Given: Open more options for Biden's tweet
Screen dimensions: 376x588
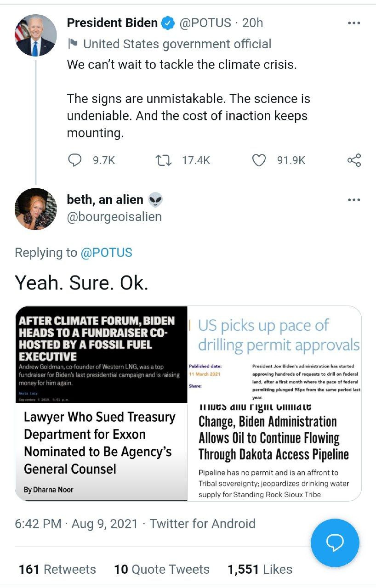Looking at the screenshot, I should pos(353,23).
